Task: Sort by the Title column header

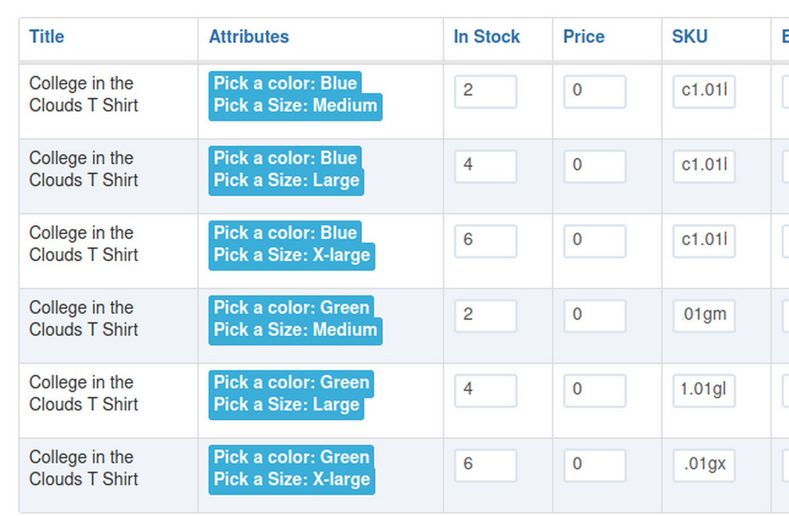Action: pyautogui.click(x=47, y=37)
